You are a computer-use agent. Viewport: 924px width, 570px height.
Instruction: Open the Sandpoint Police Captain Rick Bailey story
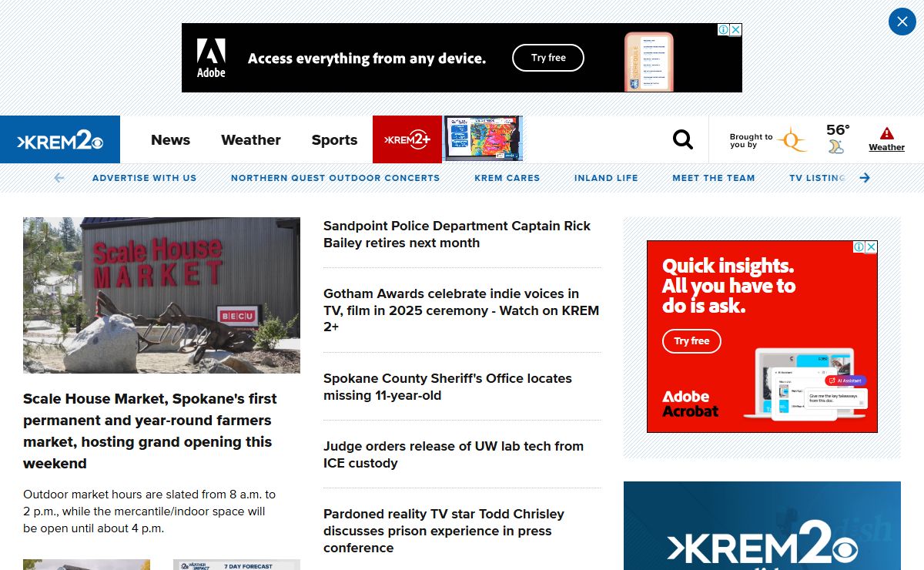[457, 234]
